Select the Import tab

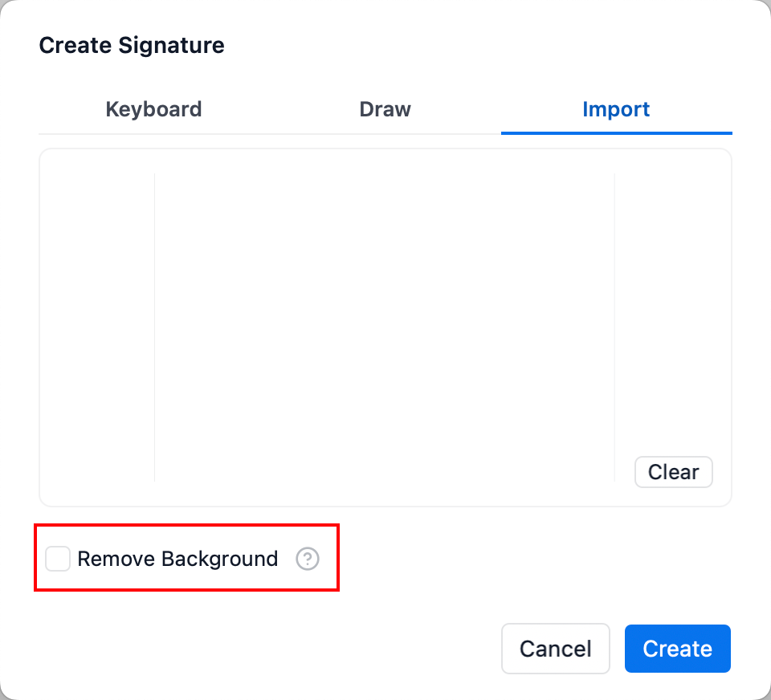coord(616,109)
